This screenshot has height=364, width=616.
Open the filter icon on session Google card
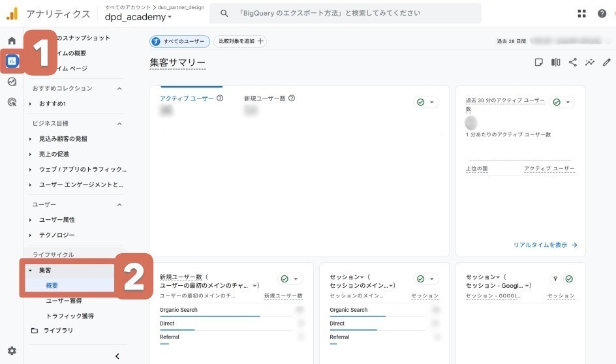click(x=555, y=279)
